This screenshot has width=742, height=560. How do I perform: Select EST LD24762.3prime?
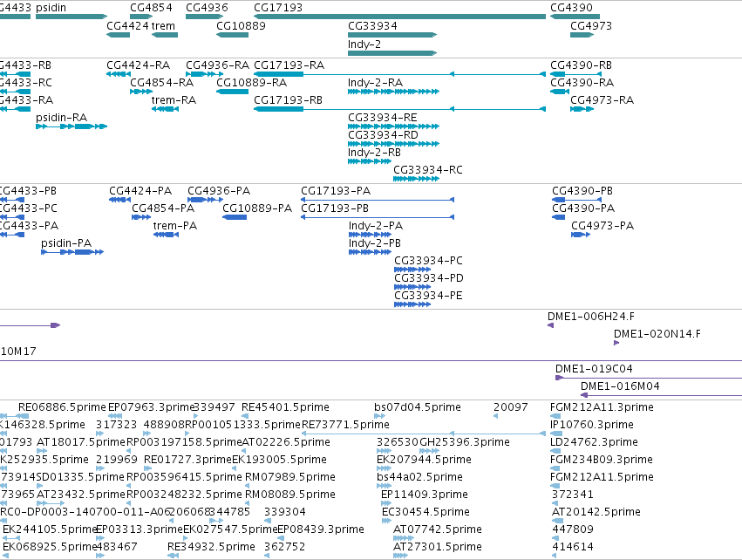click(x=595, y=442)
